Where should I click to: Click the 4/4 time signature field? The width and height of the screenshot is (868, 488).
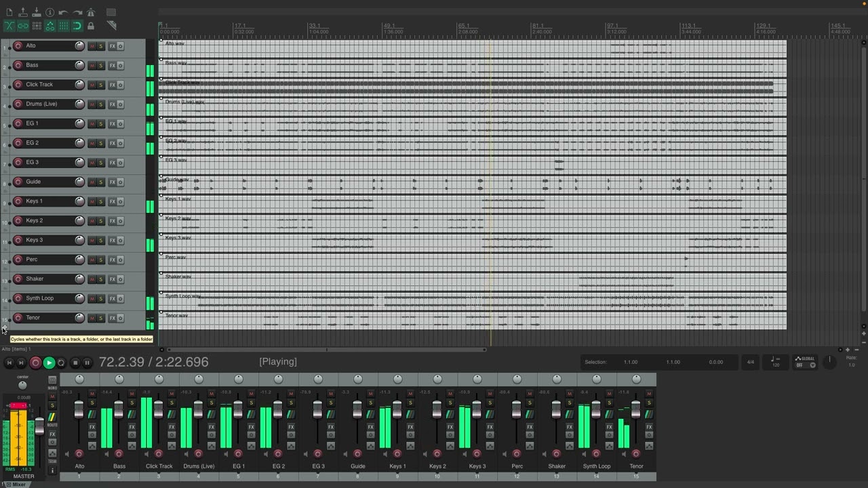[751, 362]
